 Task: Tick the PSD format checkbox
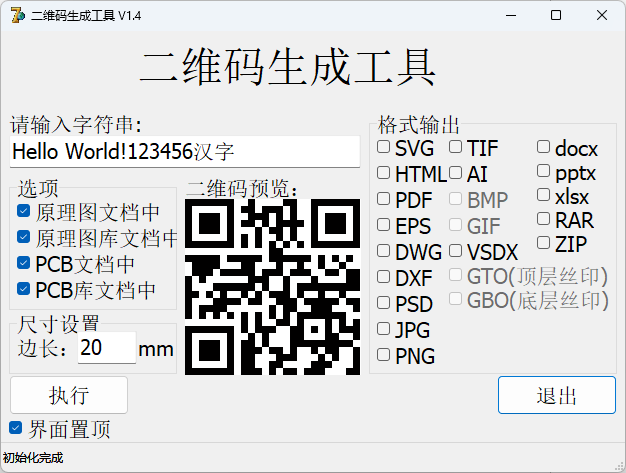tap(383, 303)
